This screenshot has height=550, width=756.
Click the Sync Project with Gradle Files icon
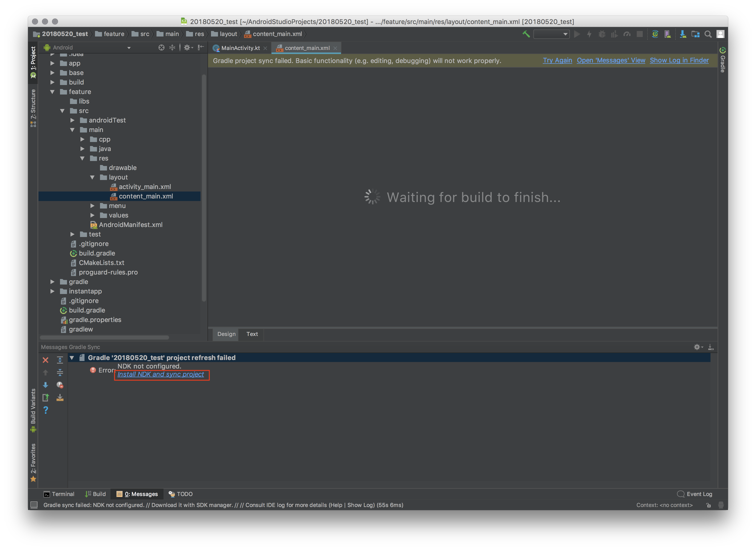[655, 34]
